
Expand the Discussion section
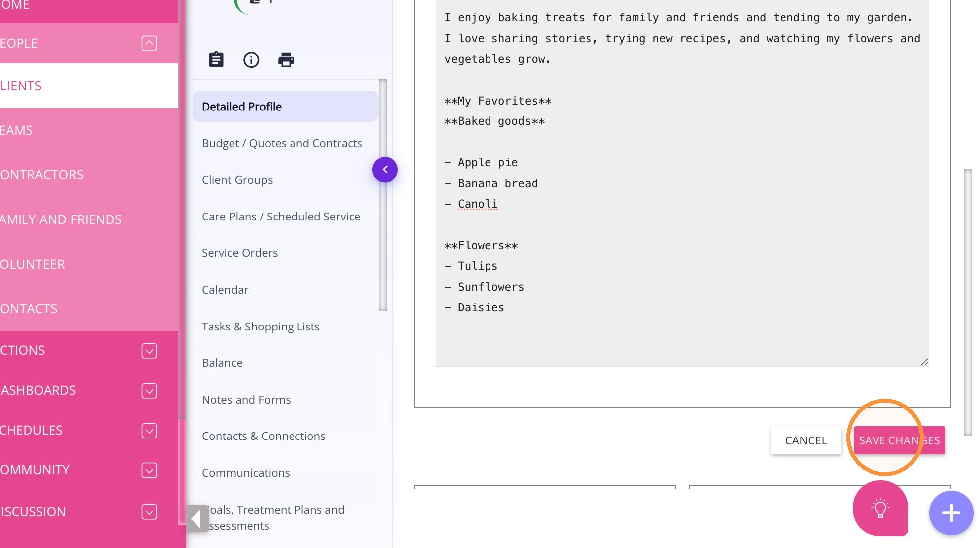pos(149,512)
